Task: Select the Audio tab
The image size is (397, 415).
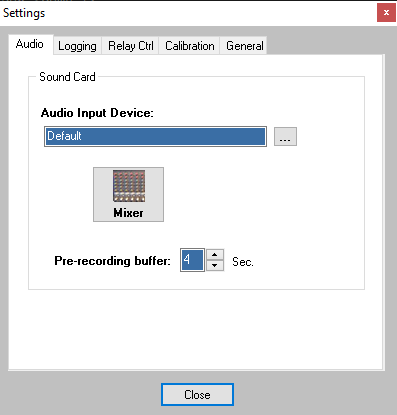Action: coord(30,44)
